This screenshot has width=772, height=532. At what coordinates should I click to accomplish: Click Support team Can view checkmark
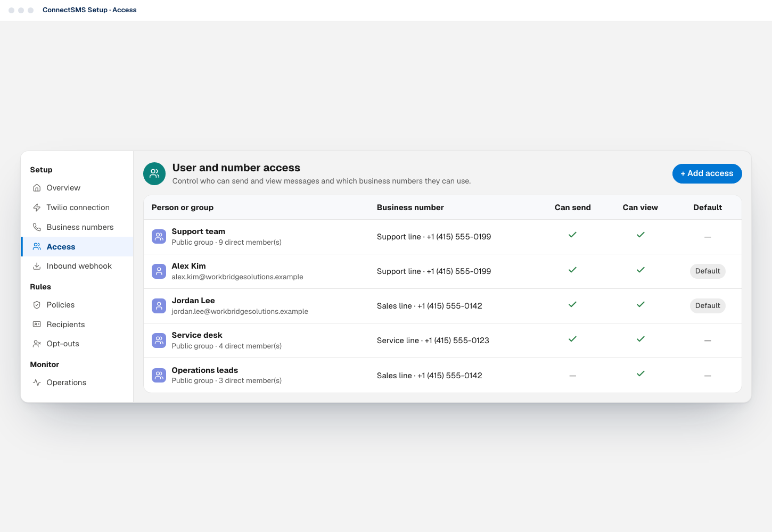(640, 235)
